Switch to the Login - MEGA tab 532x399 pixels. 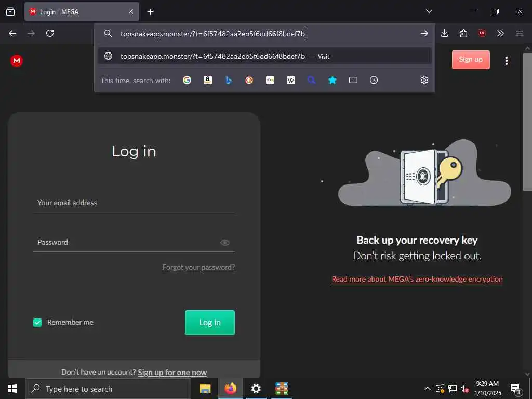[82, 11]
